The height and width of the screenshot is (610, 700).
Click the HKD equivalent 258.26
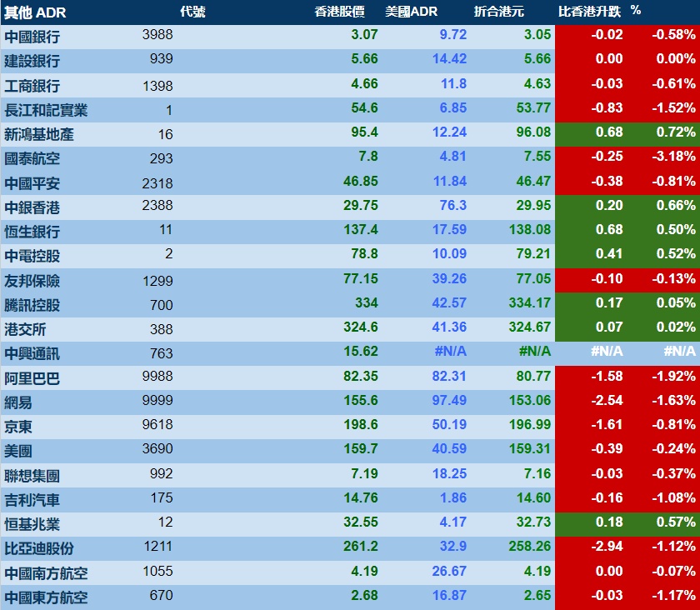click(x=529, y=546)
